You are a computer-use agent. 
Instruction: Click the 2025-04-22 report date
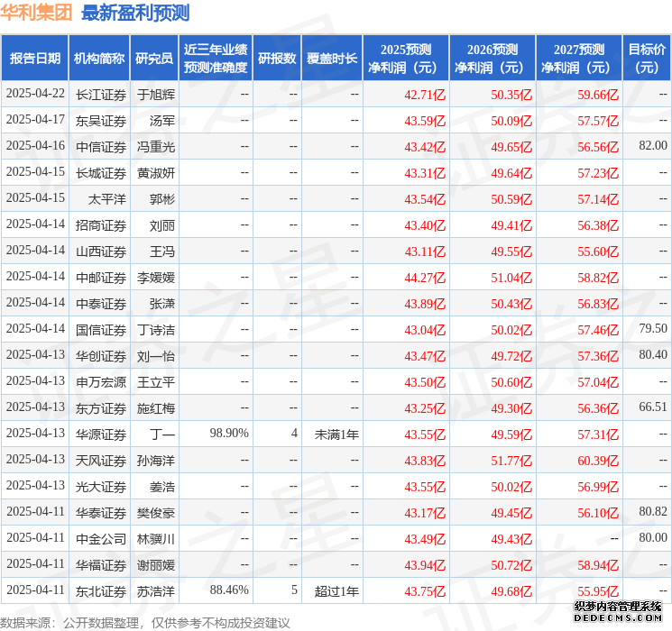[35, 94]
